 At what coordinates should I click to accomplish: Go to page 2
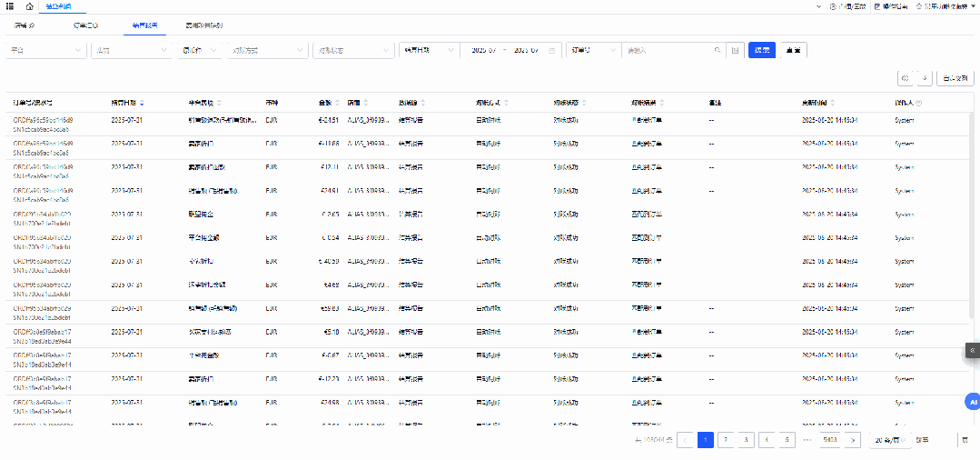(726, 440)
